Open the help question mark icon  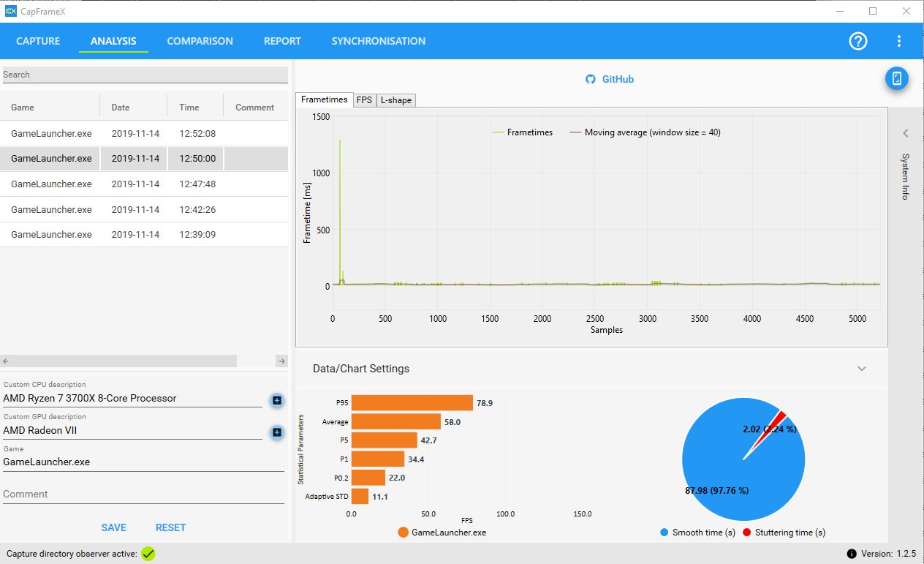click(858, 41)
